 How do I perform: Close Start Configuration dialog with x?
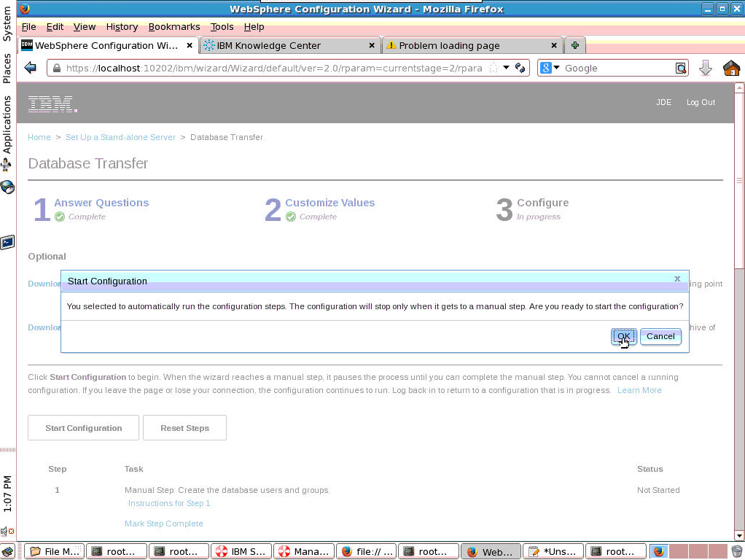[x=677, y=279]
